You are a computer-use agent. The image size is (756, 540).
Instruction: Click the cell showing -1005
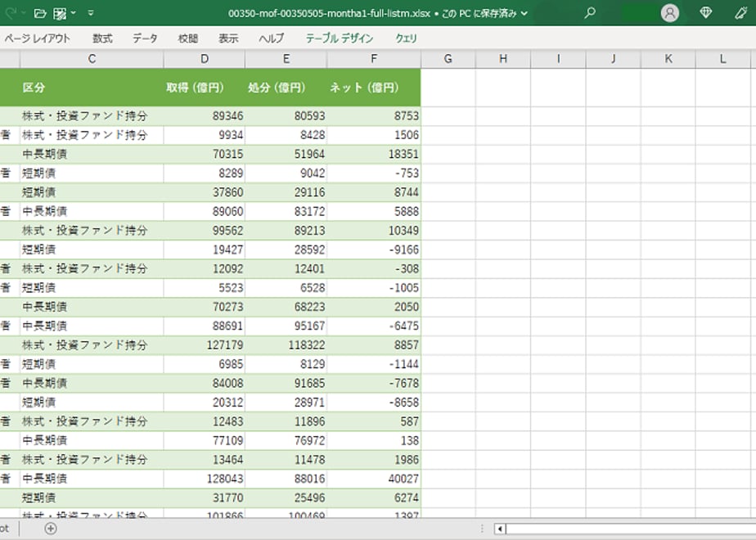point(374,288)
